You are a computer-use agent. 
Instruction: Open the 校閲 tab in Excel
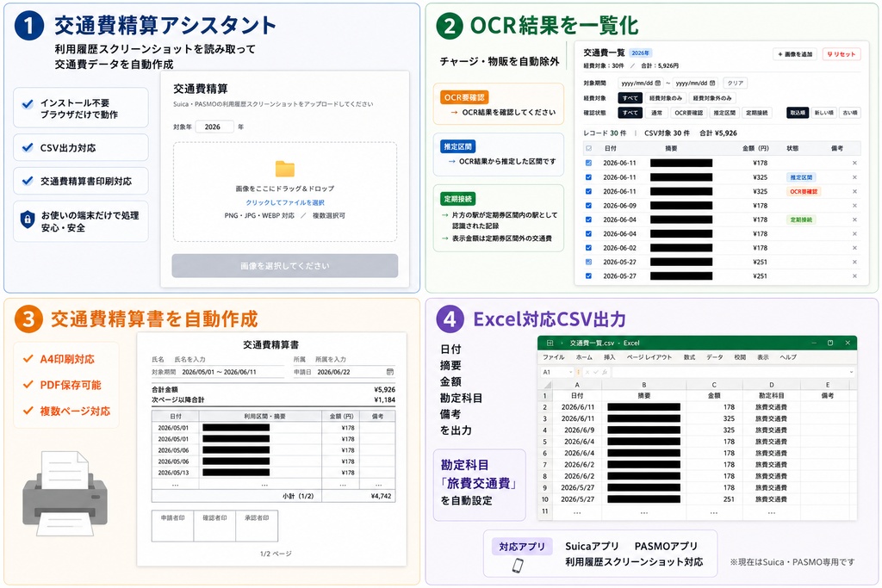coord(740,357)
